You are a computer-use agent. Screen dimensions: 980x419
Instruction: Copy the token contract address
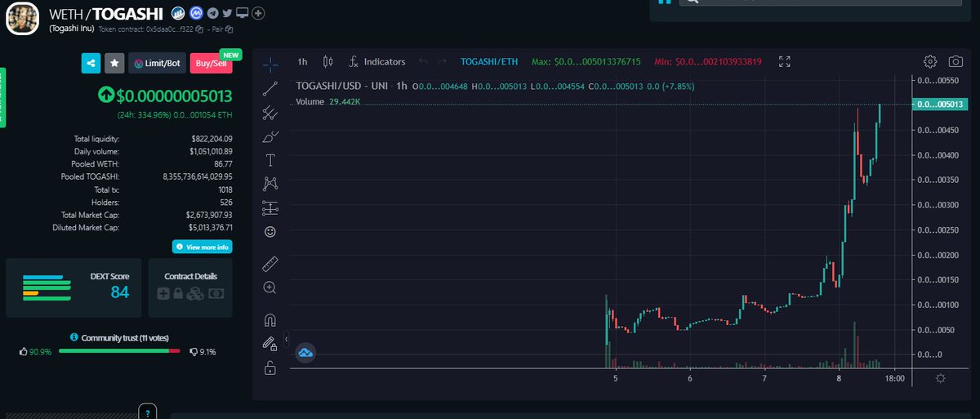(x=201, y=29)
